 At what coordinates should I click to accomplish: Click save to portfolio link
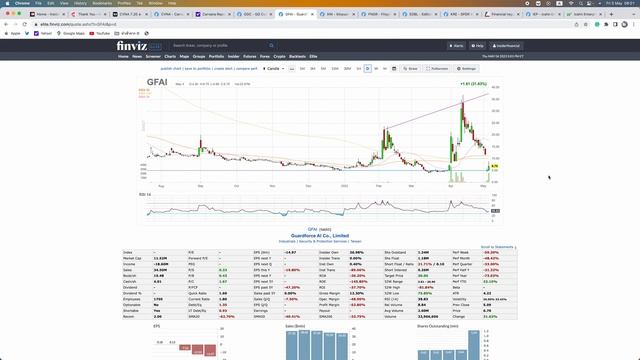point(198,69)
